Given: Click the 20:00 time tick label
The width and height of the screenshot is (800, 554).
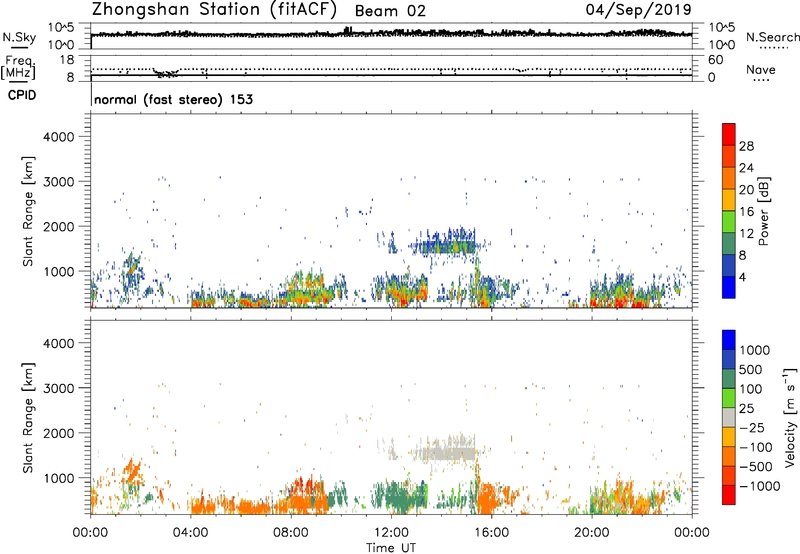Looking at the screenshot, I should (591, 533).
